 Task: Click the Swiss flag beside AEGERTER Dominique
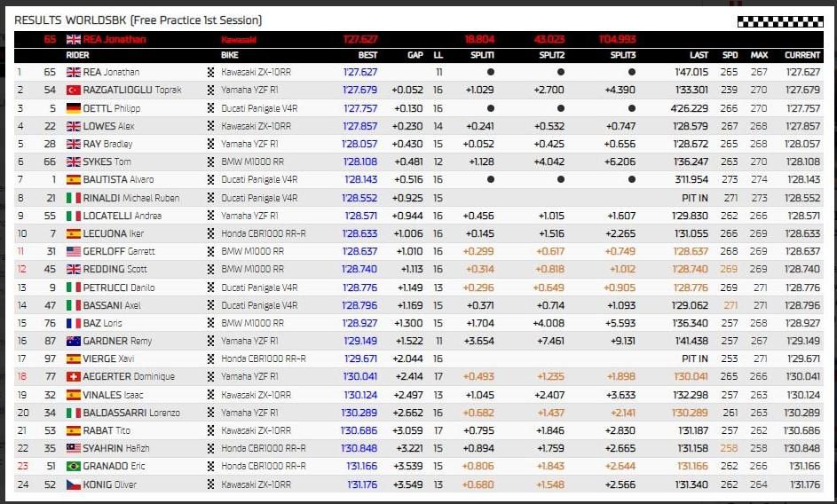click(74, 377)
